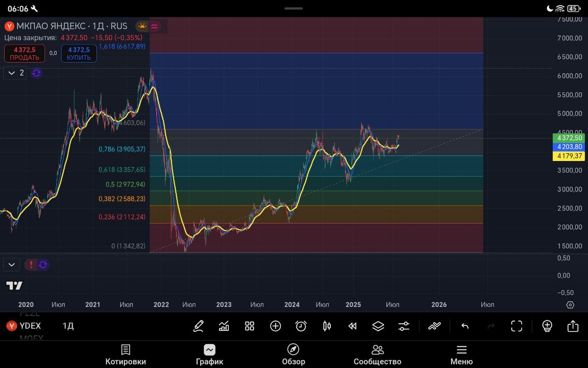Add symbol with plus circle icon

tap(275, 326)
